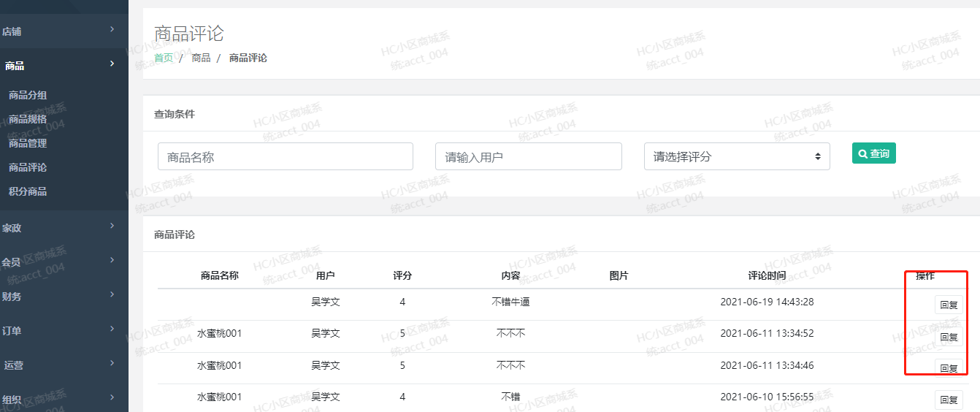
Task: Click 吴学文 in the 14:43:28 row
Action: click(326, 302)
